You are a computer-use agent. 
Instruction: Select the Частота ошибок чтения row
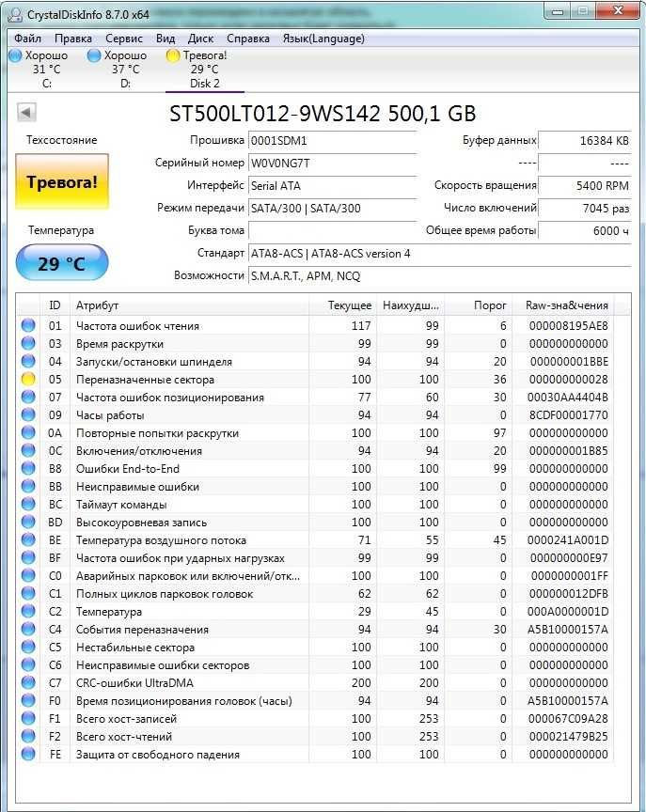point(316,326)
